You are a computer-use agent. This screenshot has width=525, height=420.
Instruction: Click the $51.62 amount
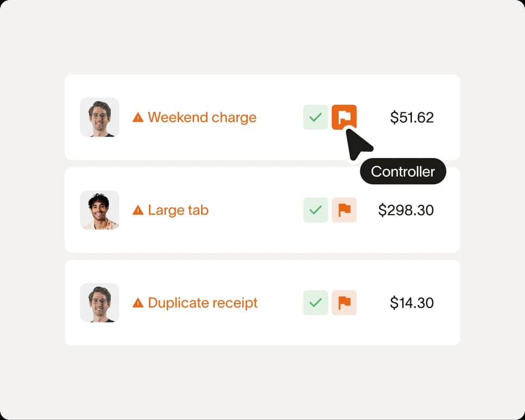click(412, 117)
